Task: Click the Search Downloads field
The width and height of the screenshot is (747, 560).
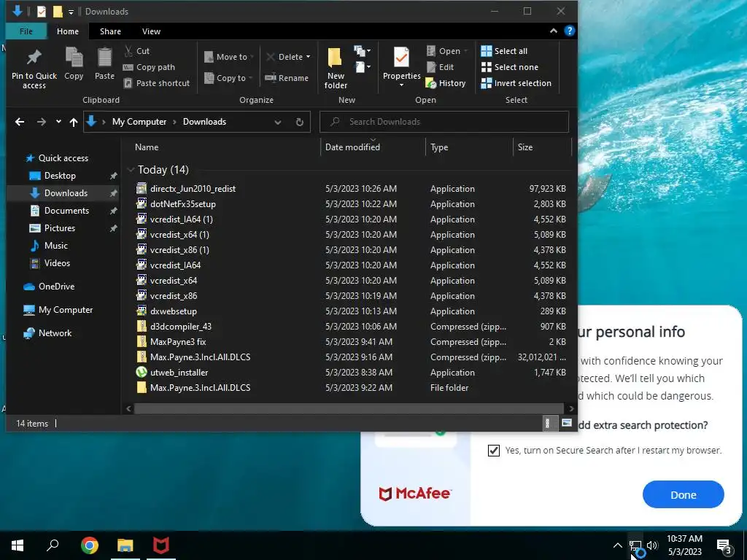Action: tap(444, 122)
